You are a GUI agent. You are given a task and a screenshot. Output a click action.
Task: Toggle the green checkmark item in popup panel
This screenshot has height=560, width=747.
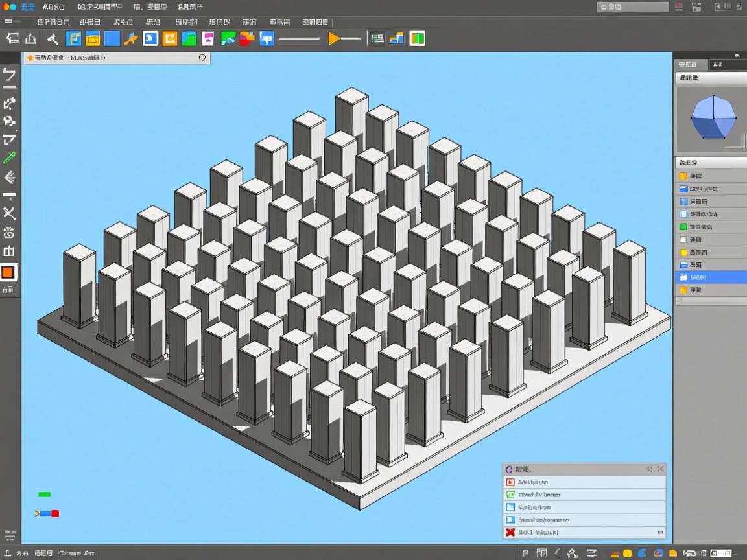[510, 495]
